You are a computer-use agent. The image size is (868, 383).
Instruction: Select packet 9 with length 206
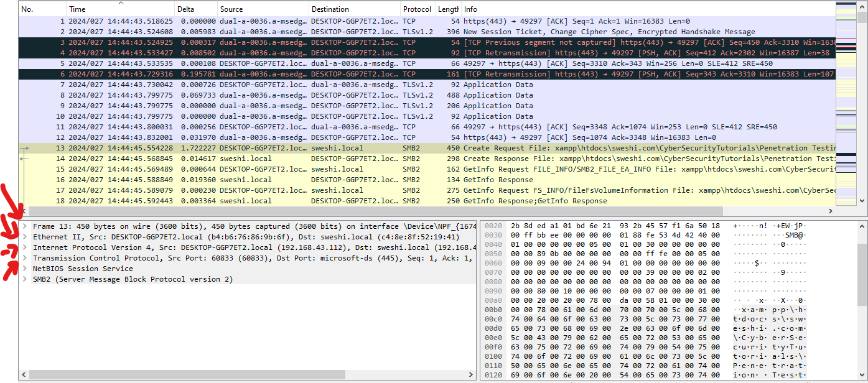[x=427, y=106]
